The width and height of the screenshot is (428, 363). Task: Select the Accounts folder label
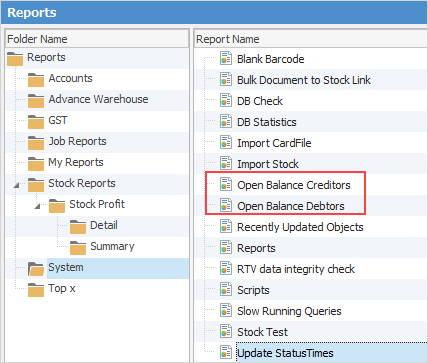point(70,78)
